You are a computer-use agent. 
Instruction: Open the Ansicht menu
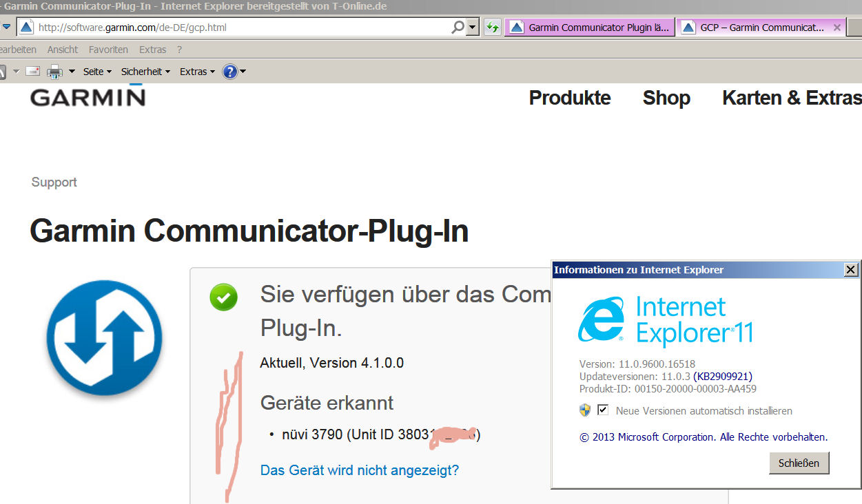pyautogui.click(x=63, y=50)
